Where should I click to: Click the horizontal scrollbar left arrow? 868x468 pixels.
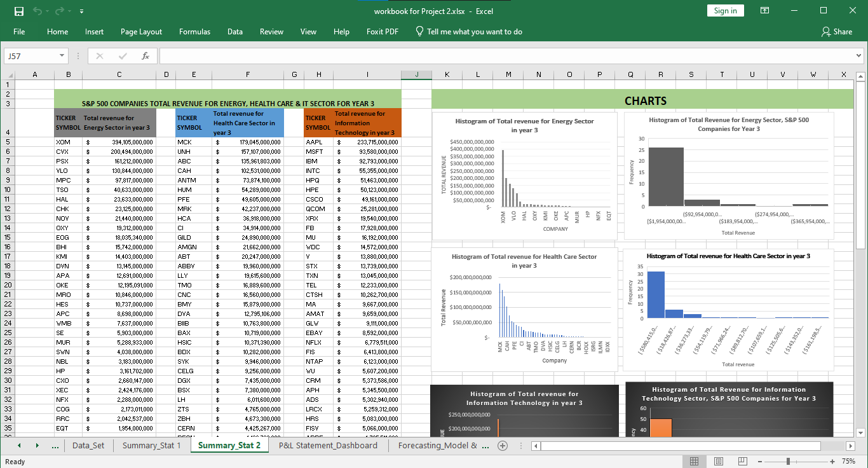(x=536, y=446)
